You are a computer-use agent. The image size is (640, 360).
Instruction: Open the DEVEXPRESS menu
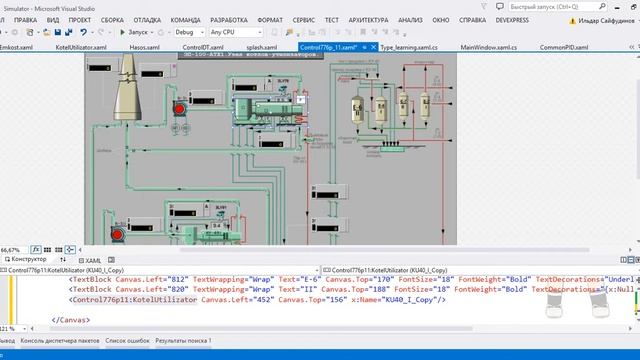pos(512,20)
